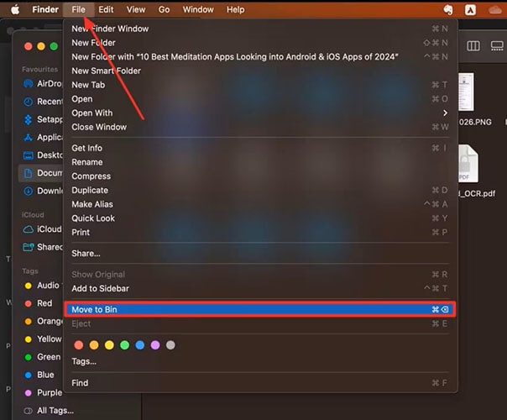Viewport: 507px width, 420px height.
Task: Open the Edit menu
Action: coord(106,10)
